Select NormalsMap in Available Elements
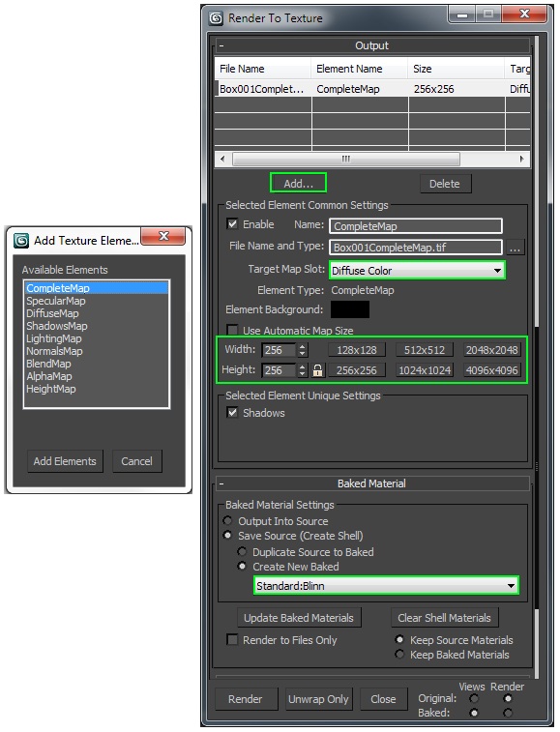Screen dimensions: 560x732 tap(54, 351)
